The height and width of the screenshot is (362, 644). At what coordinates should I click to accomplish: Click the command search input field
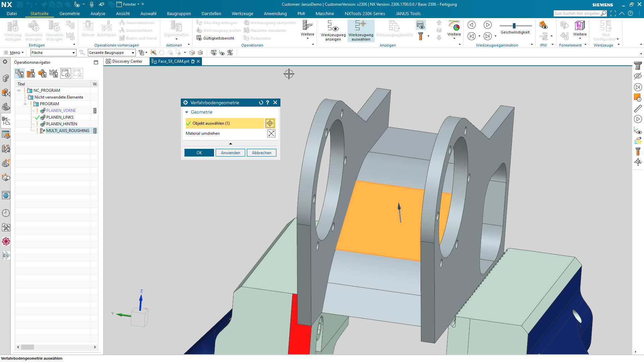pyautogui.click(x=577, y=13)
